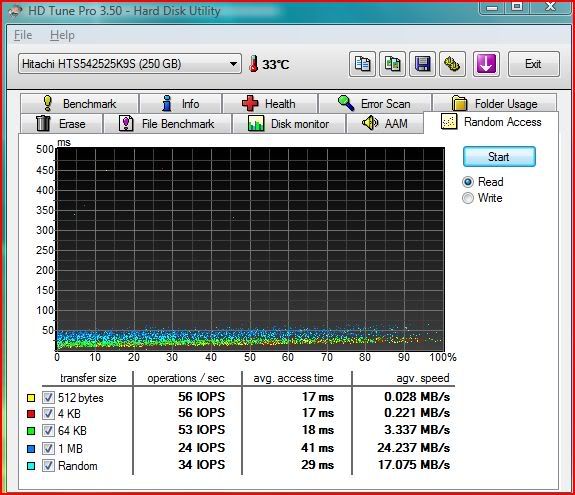Click the Exit button

click(x=534, y=64)
